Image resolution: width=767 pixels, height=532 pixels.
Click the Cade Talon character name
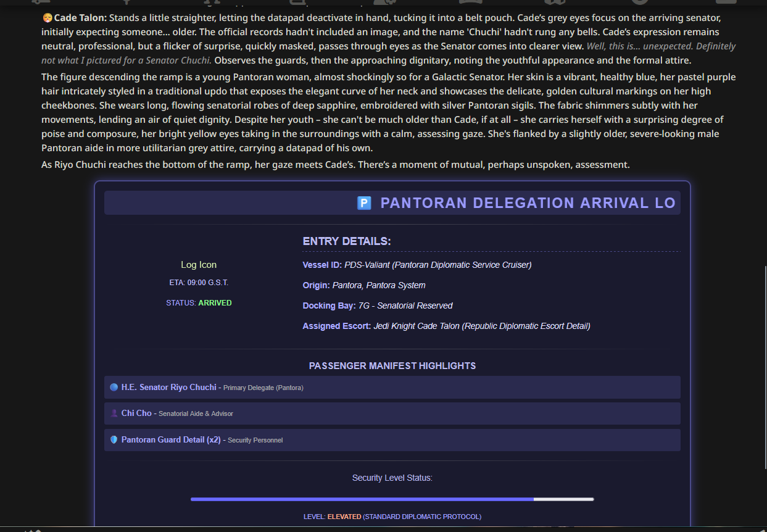(x=80, y=18)
